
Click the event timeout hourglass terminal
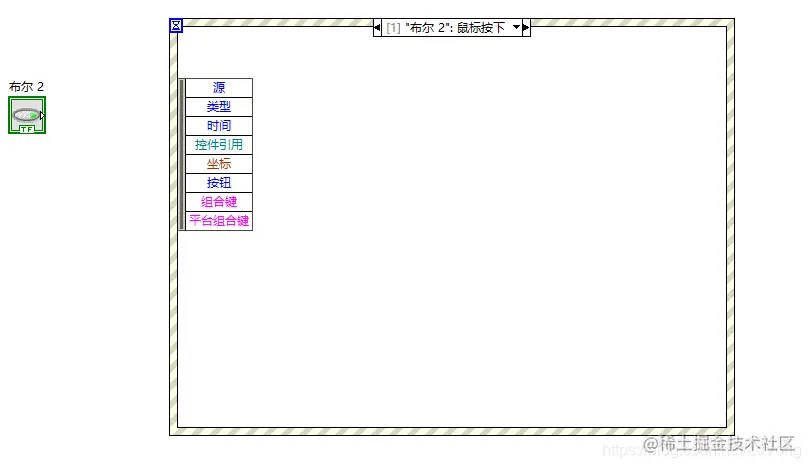(x=176, y=25)
